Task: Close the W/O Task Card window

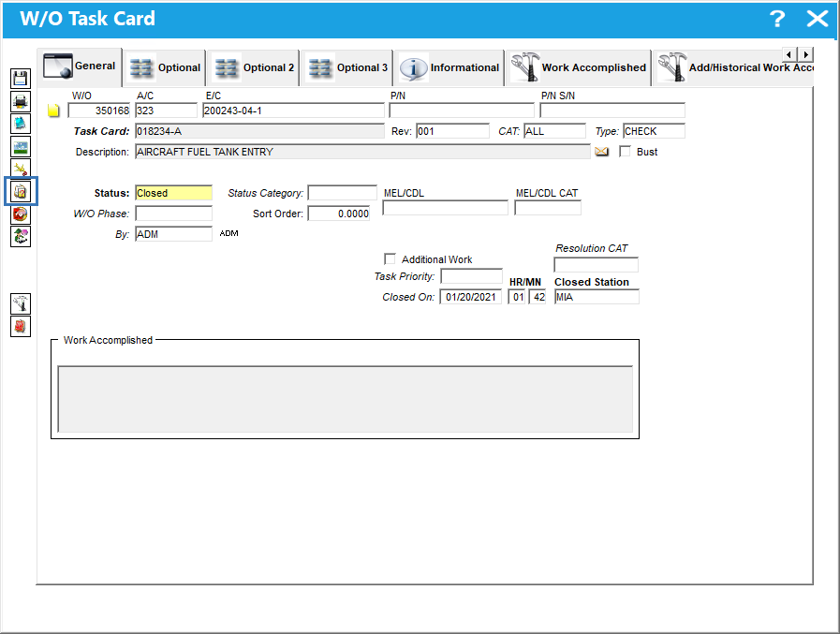Action: [818, 19]
